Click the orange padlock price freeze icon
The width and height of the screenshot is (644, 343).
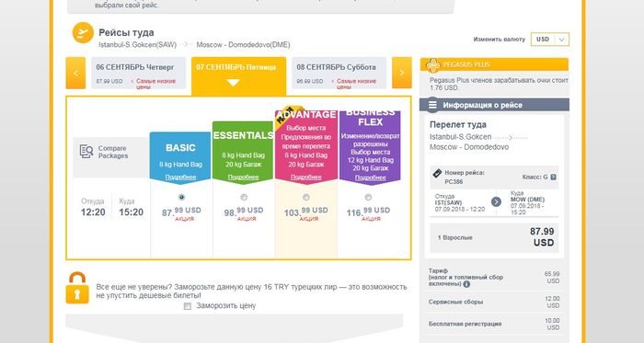tap(77, 288)
